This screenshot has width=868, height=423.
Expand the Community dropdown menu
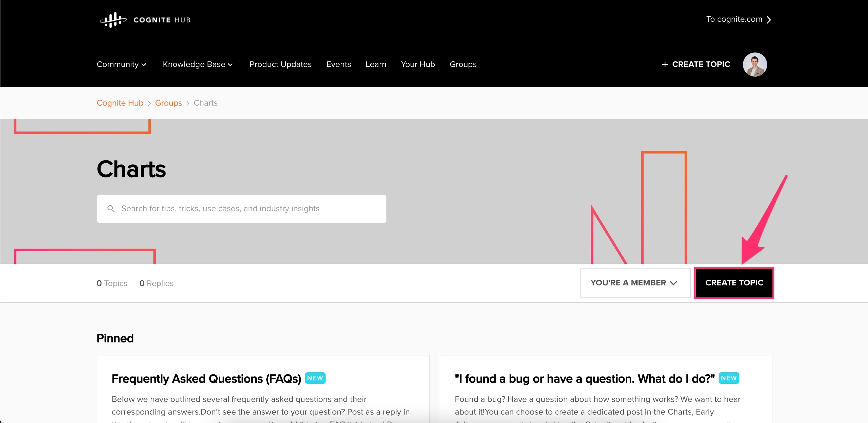tap(121, 64)
